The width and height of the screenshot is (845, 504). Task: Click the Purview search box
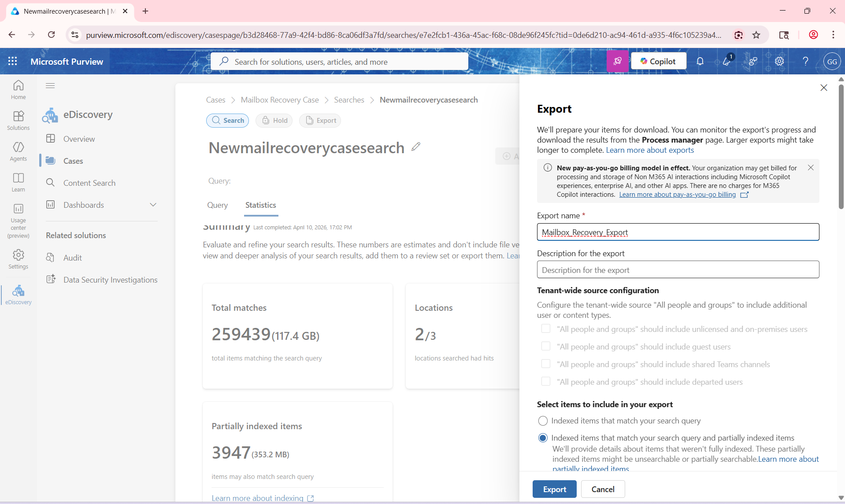click(339, 61)
